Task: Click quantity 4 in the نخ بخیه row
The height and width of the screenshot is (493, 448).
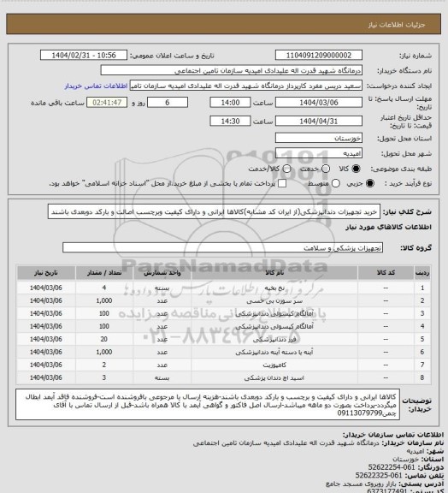Action: pyautogui.click(x=104, y=288)
